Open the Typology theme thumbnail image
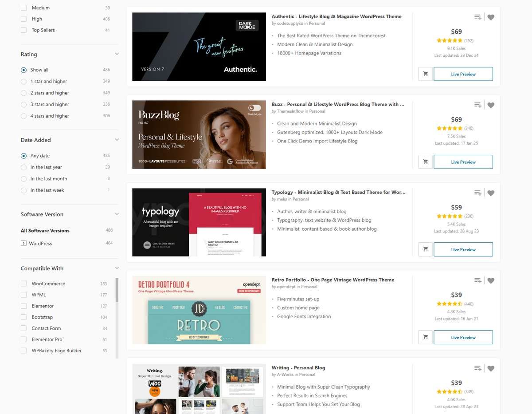 (x=199, y=222)
